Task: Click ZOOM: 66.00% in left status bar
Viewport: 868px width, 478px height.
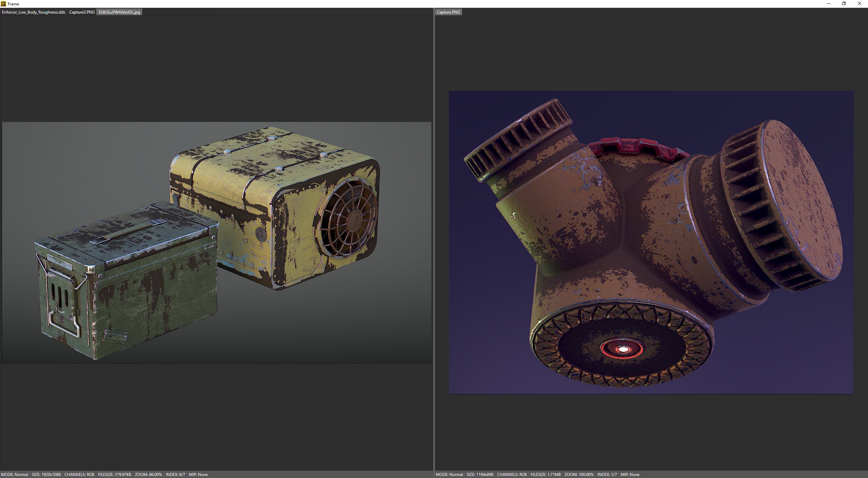Action: (x=148, y=474)
